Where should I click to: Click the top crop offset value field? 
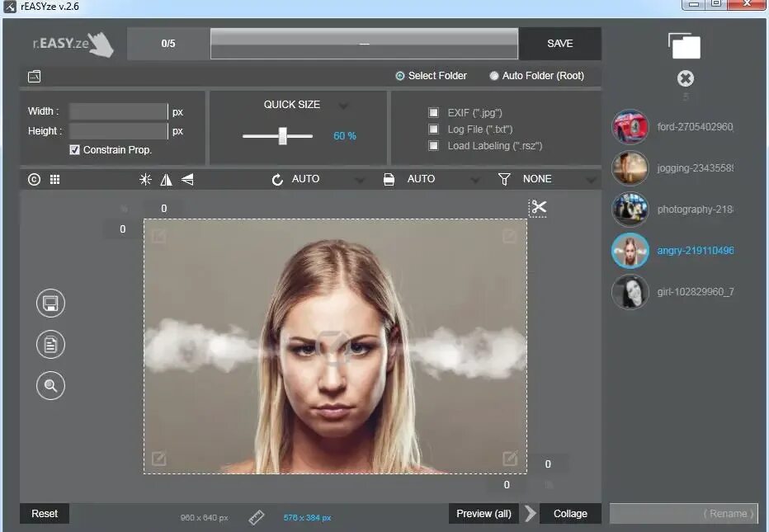[164, 209]
